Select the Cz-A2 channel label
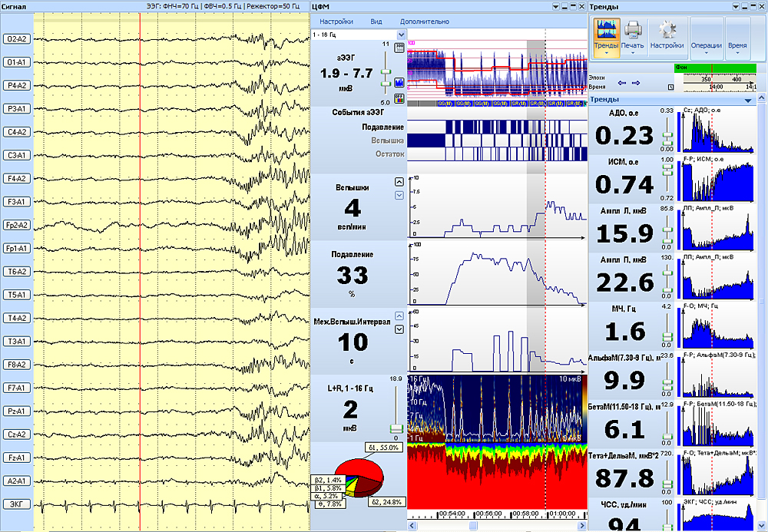The image size is (768, 532). 17,435
